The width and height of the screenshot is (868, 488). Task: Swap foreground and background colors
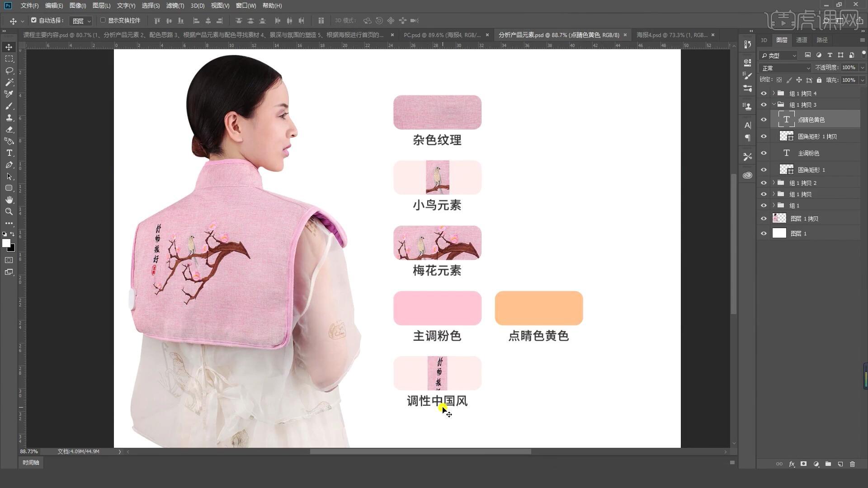pyautogui.click(x=13, y=234)
